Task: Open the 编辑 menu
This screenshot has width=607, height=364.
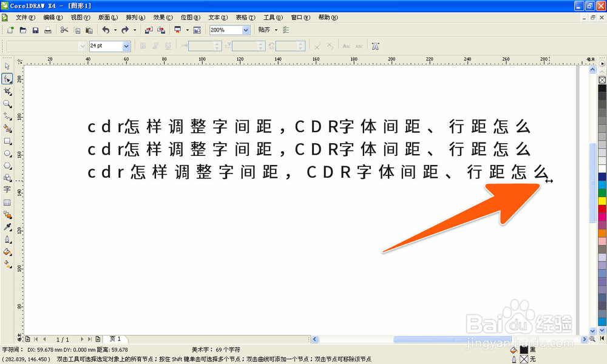Action: [x=53, y=18]
